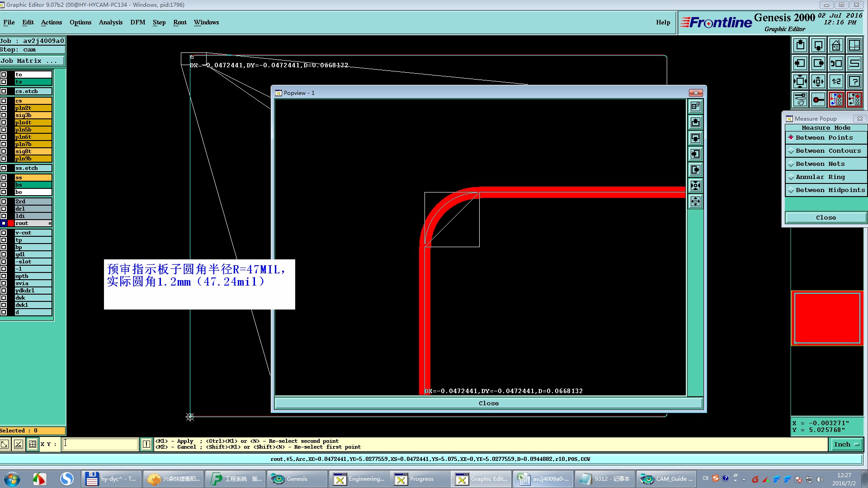This screenshot has height=488, width=868.
Task: Click the zoom in icon in main toolbar
Action: coord(800,81)
